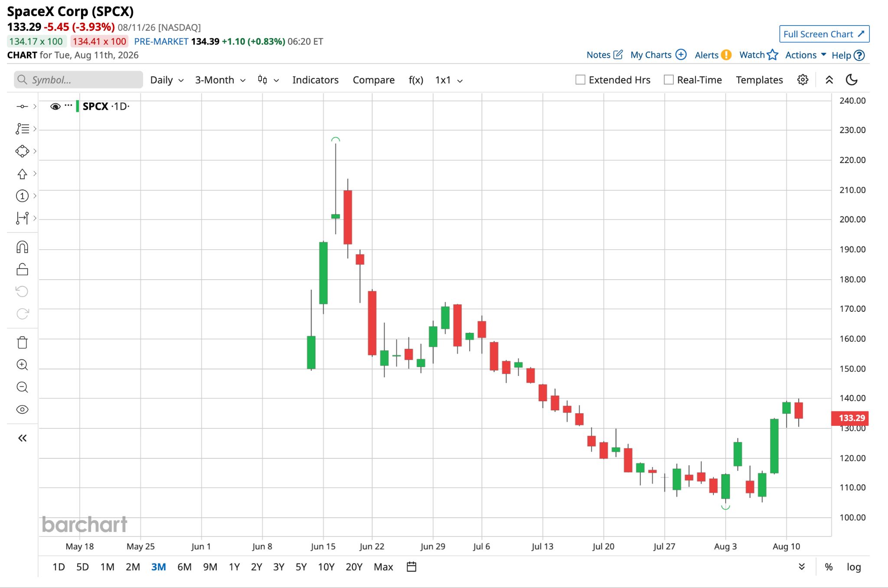The height and width of the screenshot is (588, 888).
Task: Select the 3M time range tab
Action: click(x=158, y=567)
